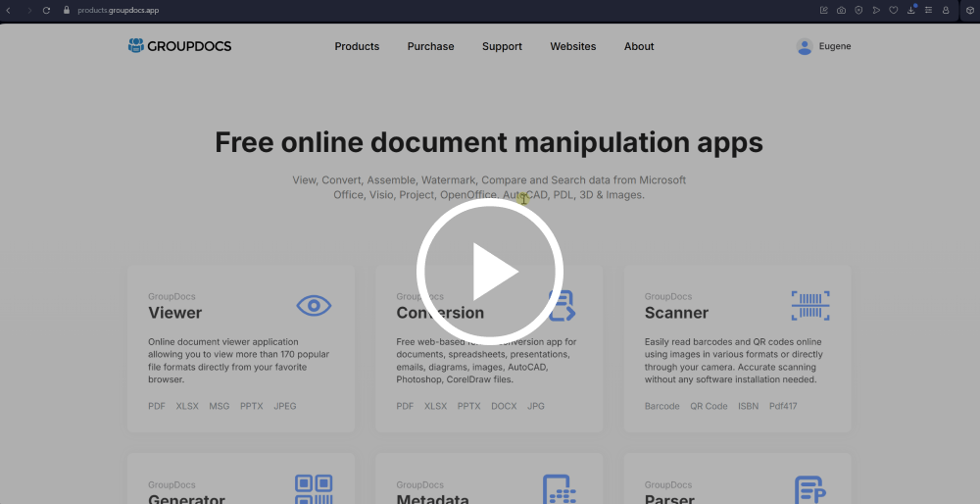Open the Parser app title
The height and width of the screenshot is (504, 980).
pyautogui.click(x=669, y=499)
